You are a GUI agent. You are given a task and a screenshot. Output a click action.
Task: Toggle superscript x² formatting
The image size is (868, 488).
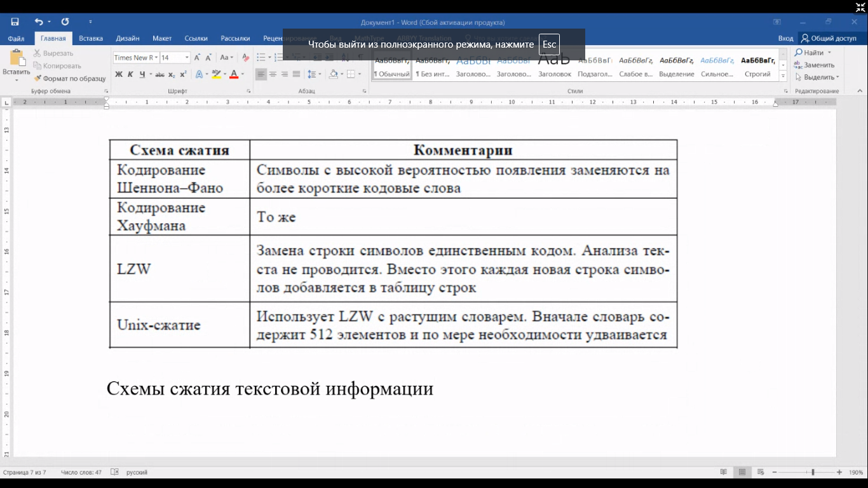click(183, 74)
